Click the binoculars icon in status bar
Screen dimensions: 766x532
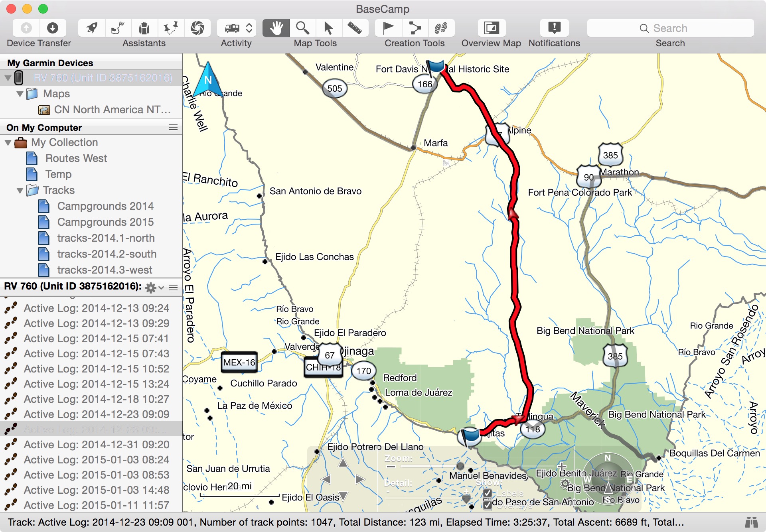coord(752,522)
